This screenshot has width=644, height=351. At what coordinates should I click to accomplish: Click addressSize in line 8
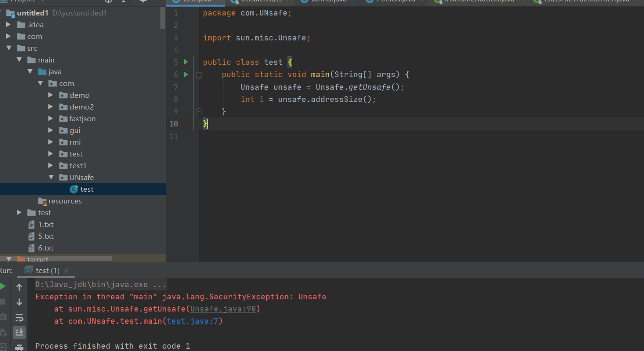coord(337,99)
